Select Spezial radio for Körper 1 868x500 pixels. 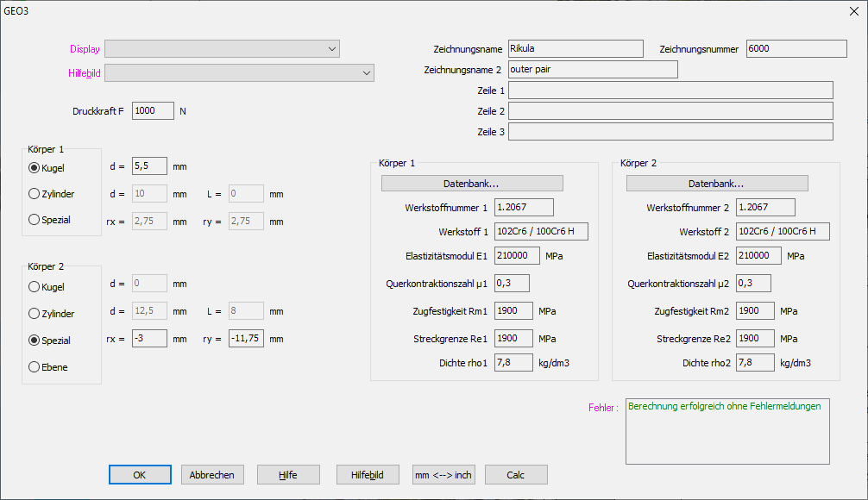(35, 220)
